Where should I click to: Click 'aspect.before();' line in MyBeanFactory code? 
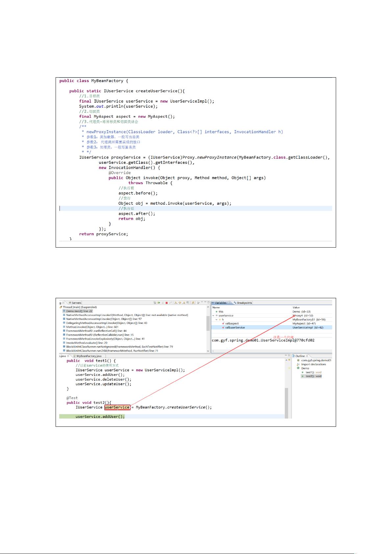coord(138,193)
